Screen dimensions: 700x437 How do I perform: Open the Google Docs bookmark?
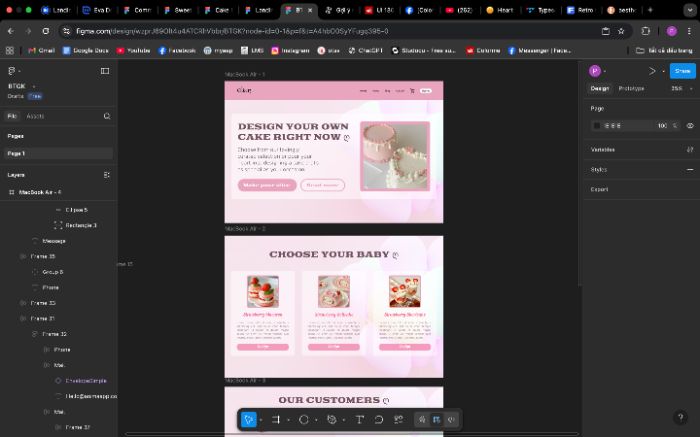[x=86, y=50]
